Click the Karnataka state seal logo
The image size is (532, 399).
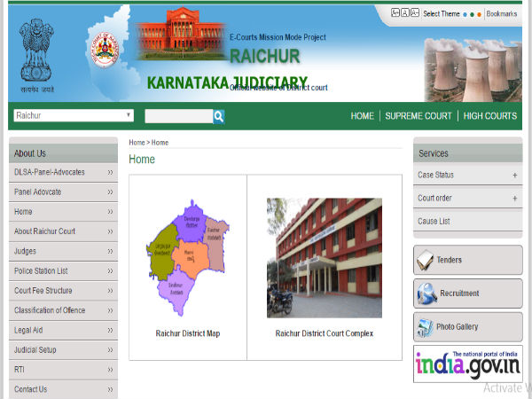point(105,50)
